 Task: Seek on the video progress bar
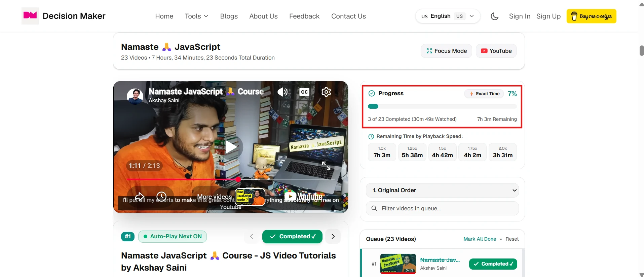point(231,179)
